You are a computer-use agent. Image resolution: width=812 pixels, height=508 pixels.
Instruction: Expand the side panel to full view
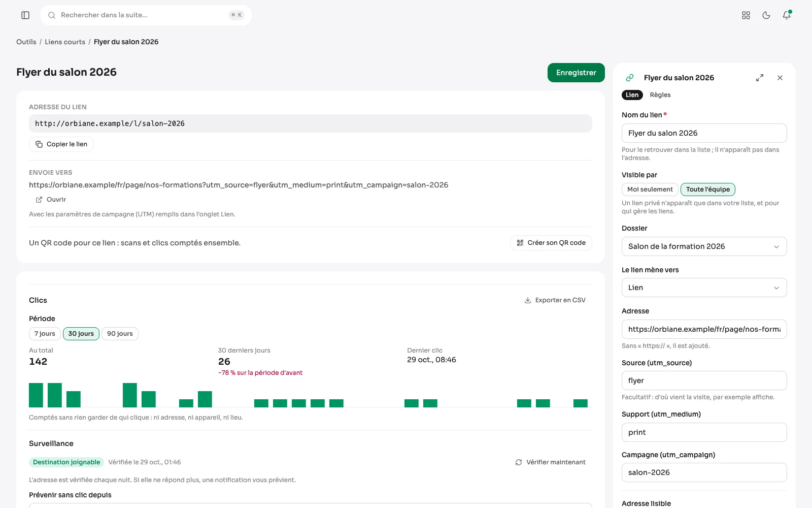coord(760,78)
